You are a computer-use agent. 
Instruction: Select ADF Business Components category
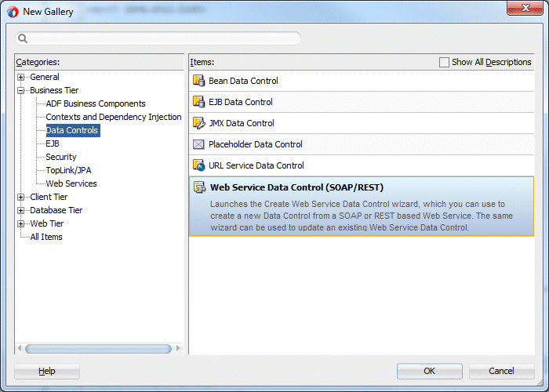pyautogui.click(x=96, y=103)
